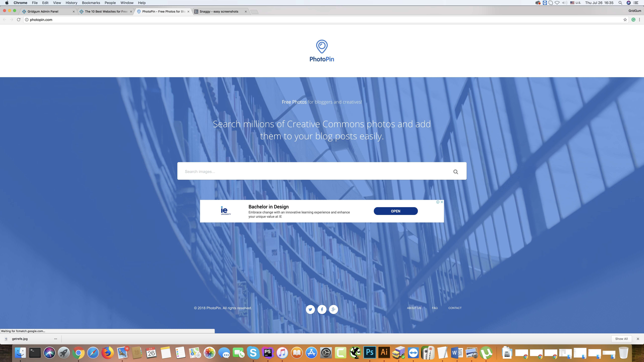Click the magnifier icon in PhotoPin search box

455,172
